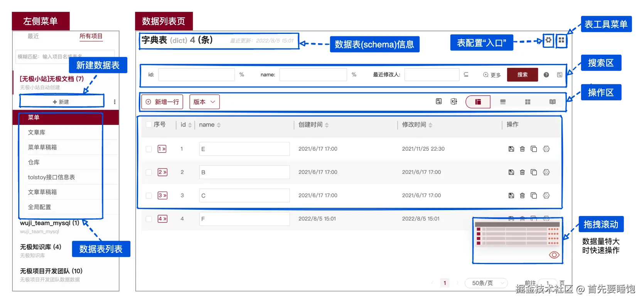Screen dimensions: 644x303
Task: Expand row 4 detail via the 4» marker
Action: click(162, 219)
